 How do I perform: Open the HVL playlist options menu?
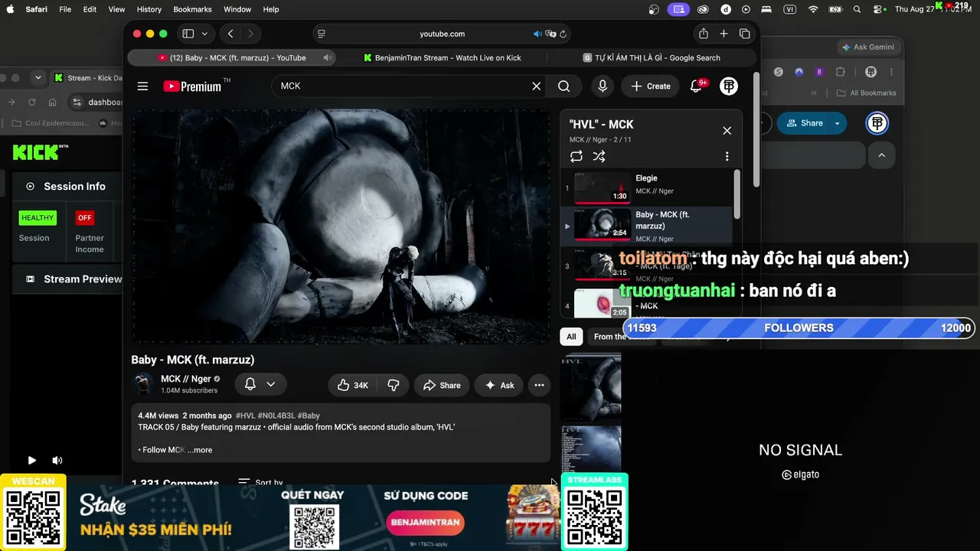coord(727,156)
